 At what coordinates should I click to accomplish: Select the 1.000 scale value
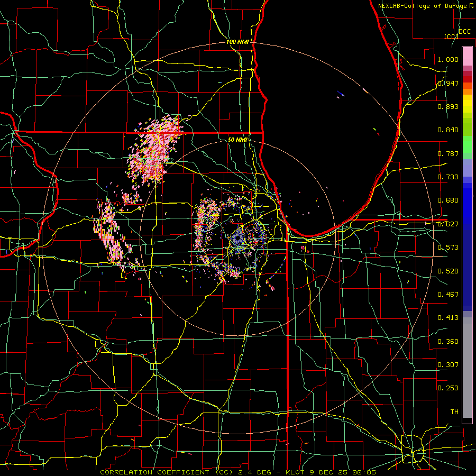click(x=448, y=59)
